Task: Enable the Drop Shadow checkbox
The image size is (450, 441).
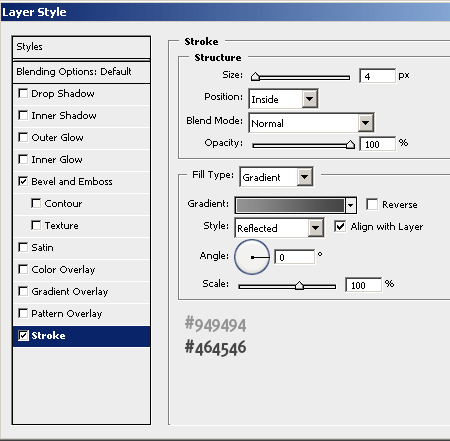Action: click(x=23, y=93)
